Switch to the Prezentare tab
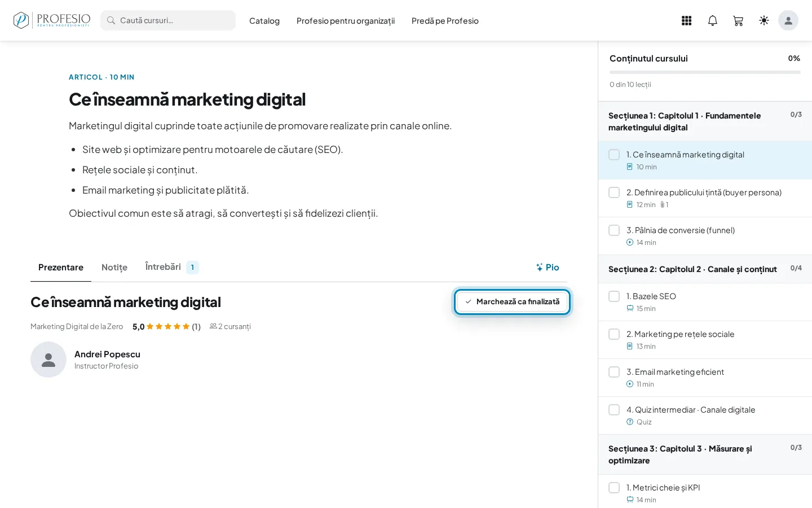 click(x=61, y=268)
